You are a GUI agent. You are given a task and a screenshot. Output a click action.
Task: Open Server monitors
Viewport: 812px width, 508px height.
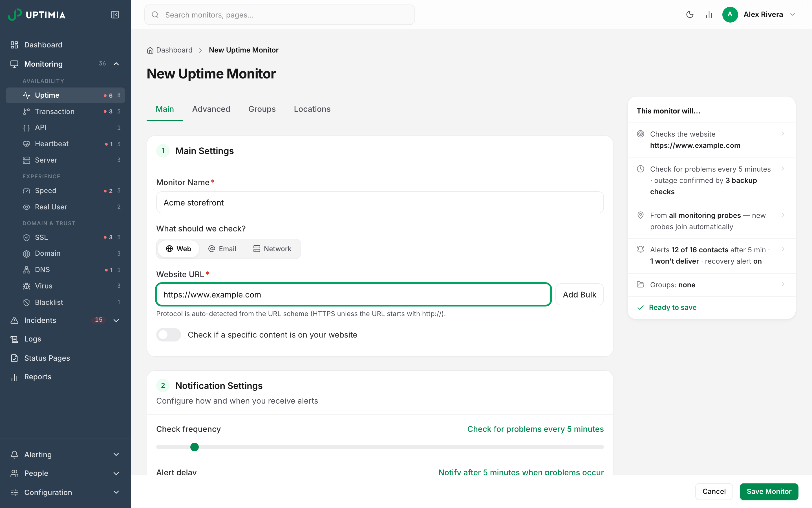pyautogui.click(x=65, y=160)
